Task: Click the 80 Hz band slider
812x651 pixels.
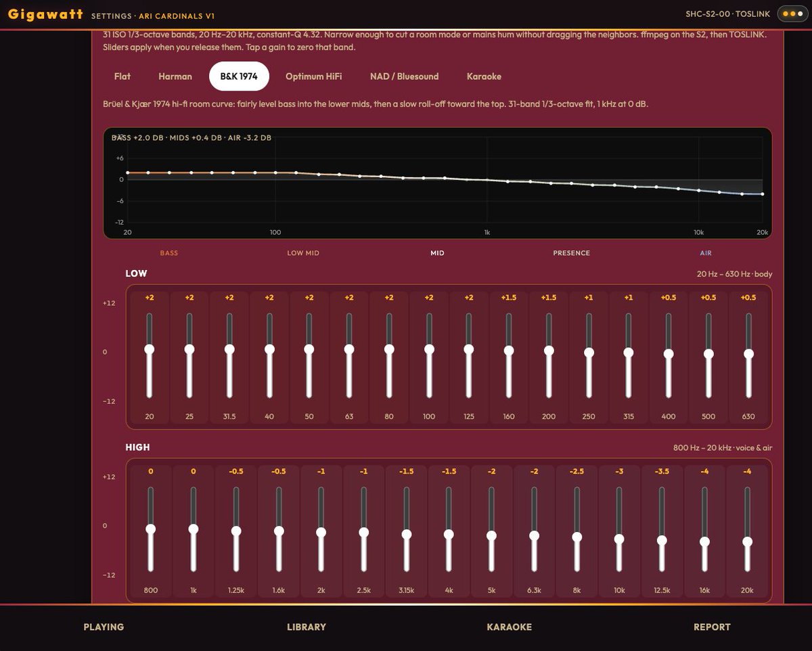Action: coord(389,356)
